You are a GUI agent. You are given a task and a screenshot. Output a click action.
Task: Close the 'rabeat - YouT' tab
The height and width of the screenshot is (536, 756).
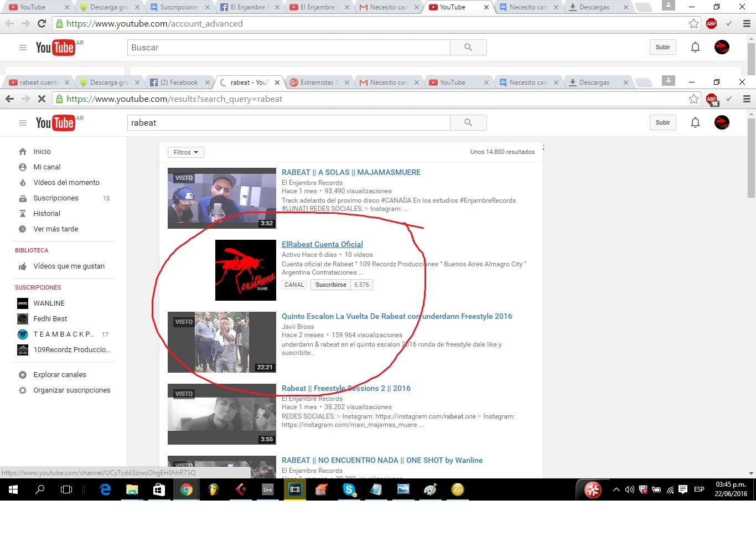point(277,83)
